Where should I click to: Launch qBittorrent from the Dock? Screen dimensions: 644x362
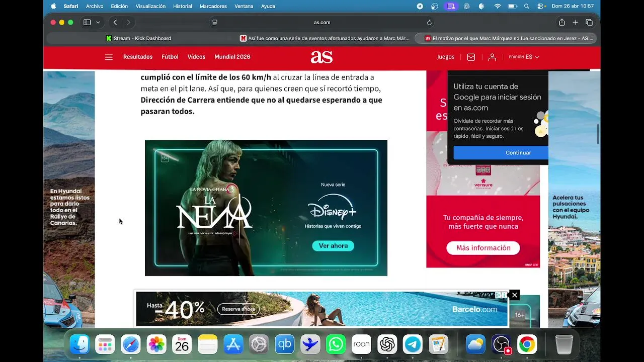tap(284, 344)
